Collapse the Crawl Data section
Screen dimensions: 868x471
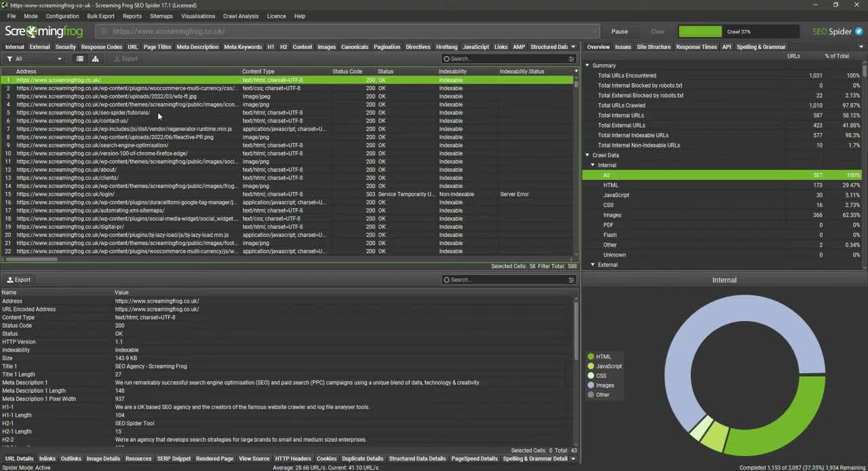tap(587, 155)
